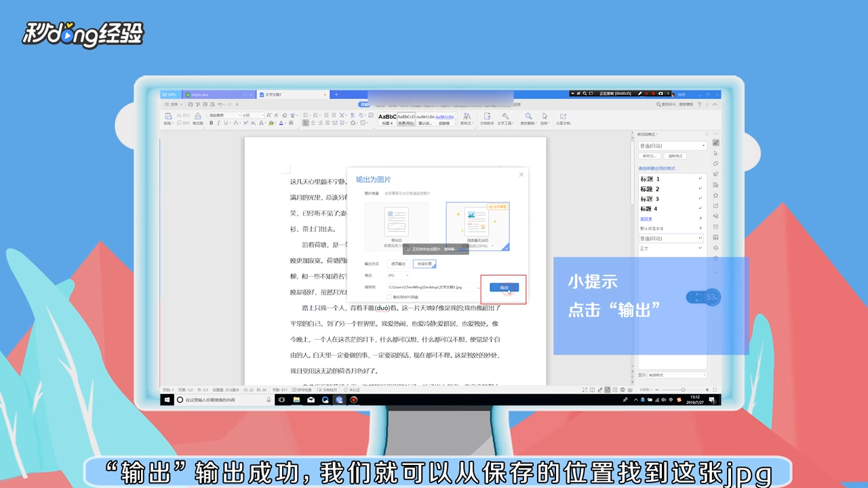Open File Explorer from the taskbar
The height and width of the screenshot is (488, 868).
(296, 400)
